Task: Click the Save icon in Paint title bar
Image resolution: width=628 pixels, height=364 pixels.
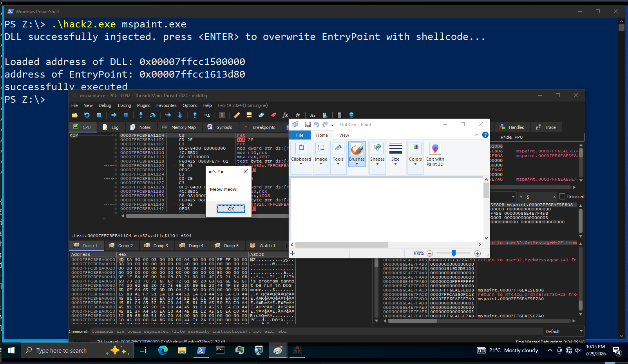Action: [x=308, y=125]
